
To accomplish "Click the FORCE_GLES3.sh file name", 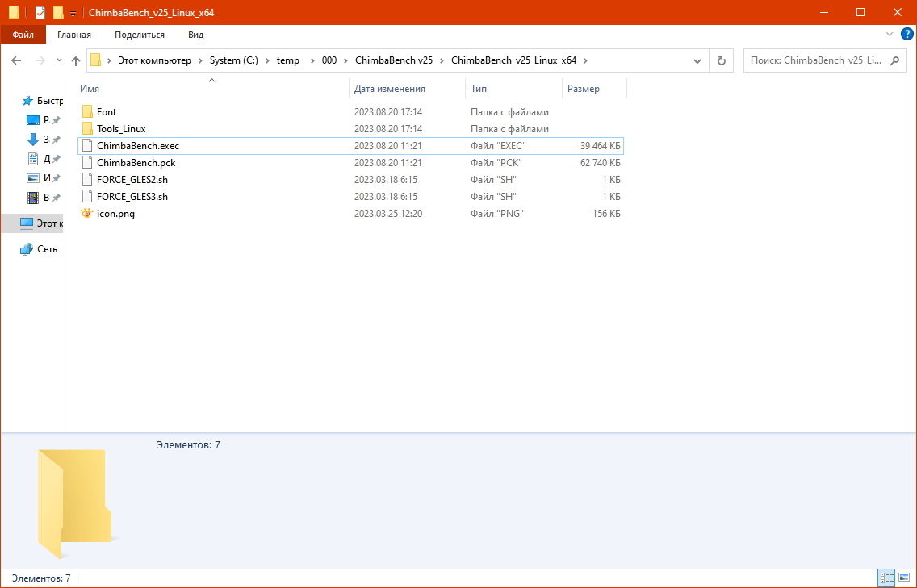I will (x=132, y=196).
